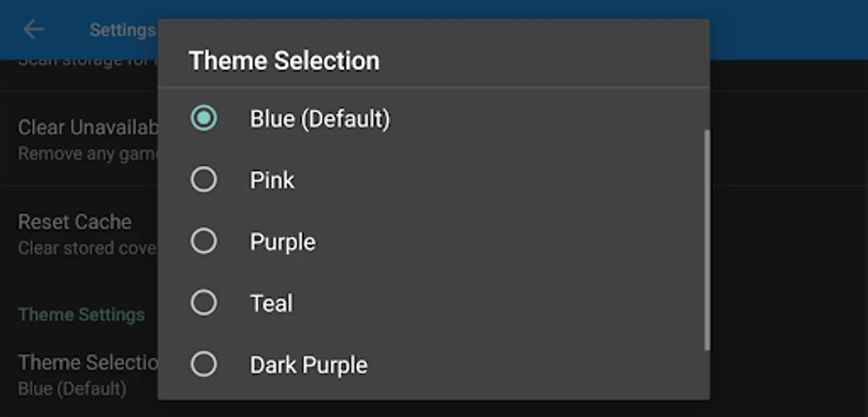Switch to the Dark Purple radio button
The image size is (868, 417).
coord(203,365)
